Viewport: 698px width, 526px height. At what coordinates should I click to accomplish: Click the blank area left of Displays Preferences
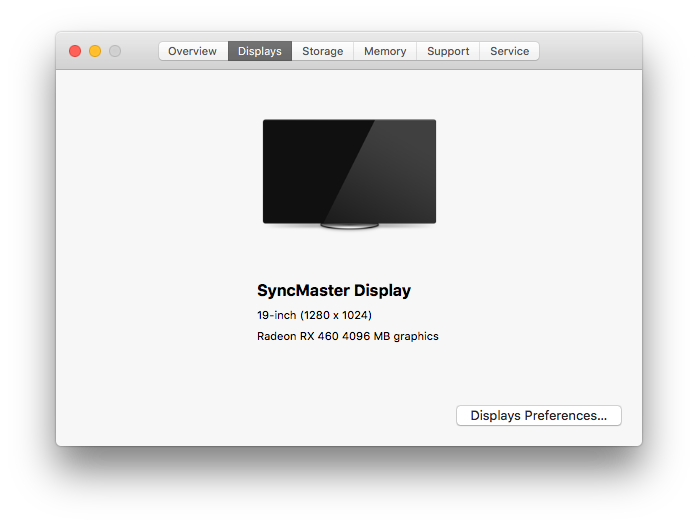tap(256, 415)
